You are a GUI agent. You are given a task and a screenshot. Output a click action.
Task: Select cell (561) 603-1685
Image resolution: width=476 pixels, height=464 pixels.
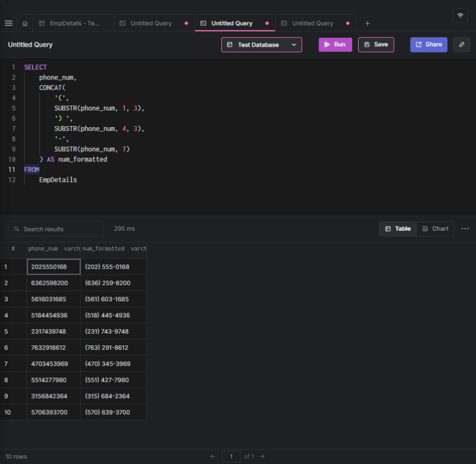pos(114,299)
